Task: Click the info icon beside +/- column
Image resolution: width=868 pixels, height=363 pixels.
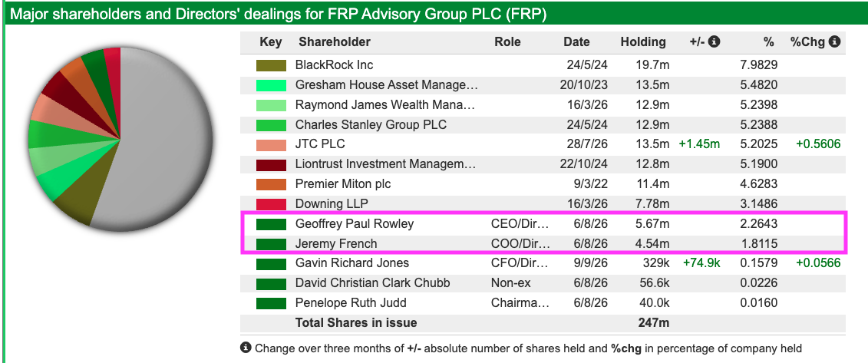Action: tap(714, 41)
